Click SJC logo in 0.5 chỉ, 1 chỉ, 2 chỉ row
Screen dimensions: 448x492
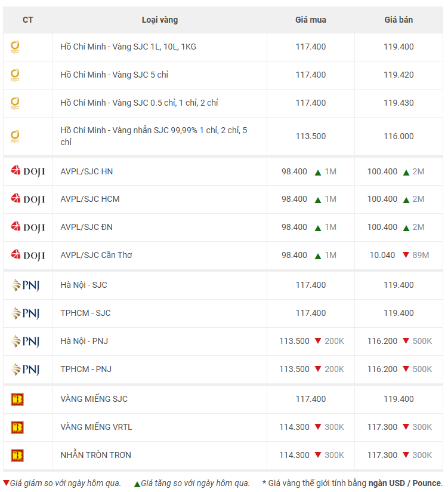pos(15,103)
